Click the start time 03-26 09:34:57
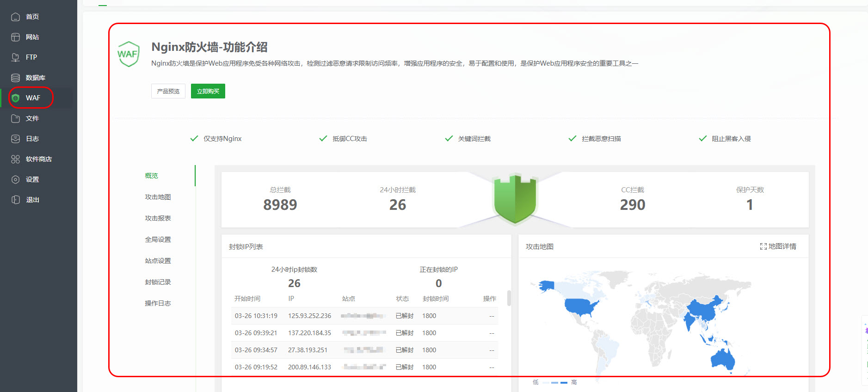 [x=256, y=350]
